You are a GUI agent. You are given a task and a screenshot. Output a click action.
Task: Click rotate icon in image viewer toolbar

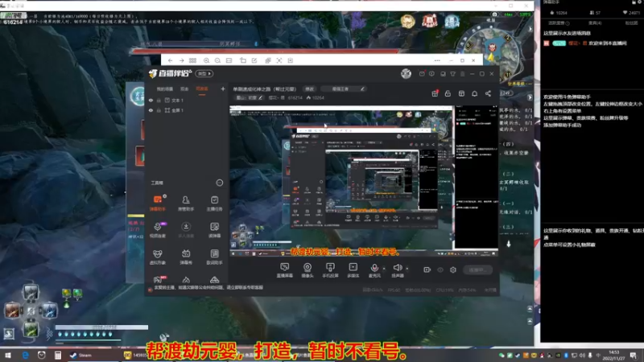[243, 60]
